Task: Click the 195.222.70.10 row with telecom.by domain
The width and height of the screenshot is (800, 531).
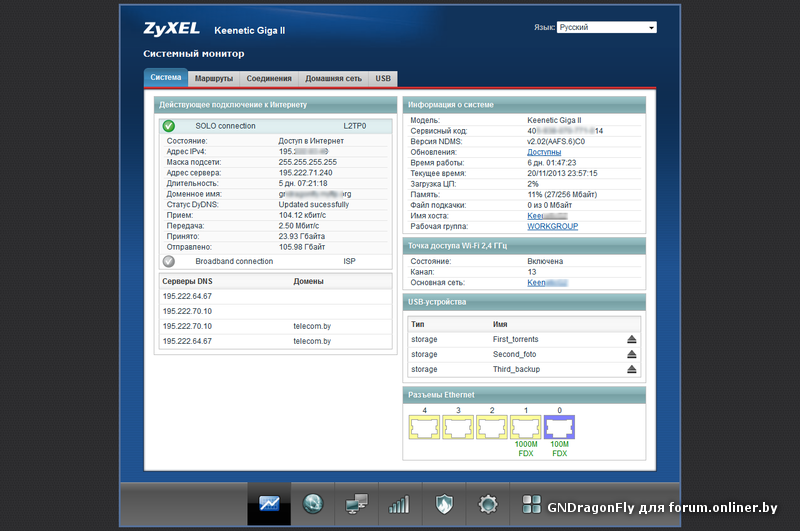Action: coord(276,326)
